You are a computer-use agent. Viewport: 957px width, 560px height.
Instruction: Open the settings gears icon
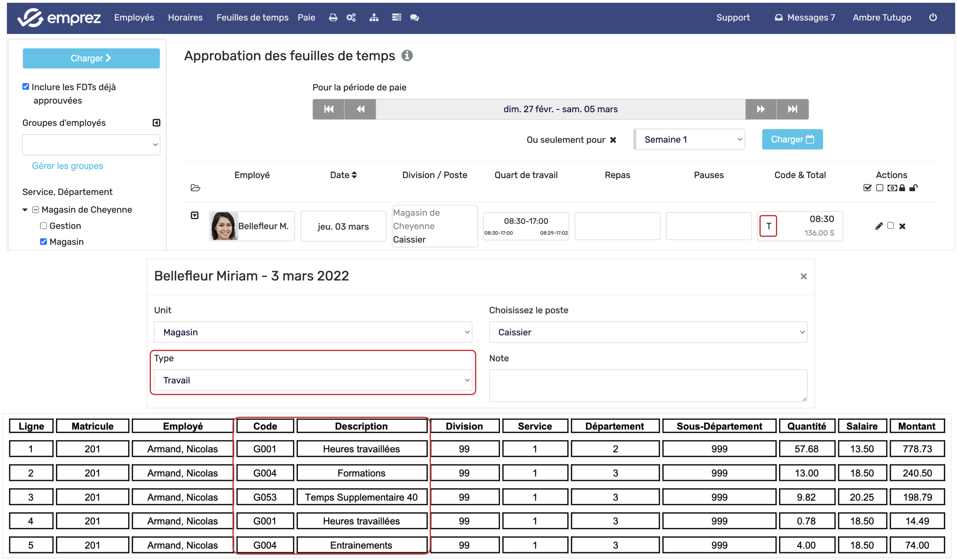point(351,17)
